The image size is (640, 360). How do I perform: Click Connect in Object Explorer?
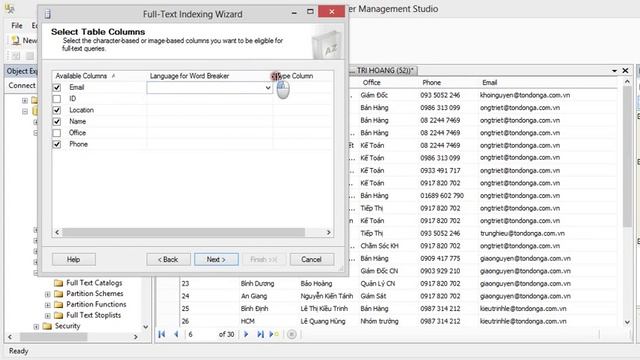click(22, 85)
